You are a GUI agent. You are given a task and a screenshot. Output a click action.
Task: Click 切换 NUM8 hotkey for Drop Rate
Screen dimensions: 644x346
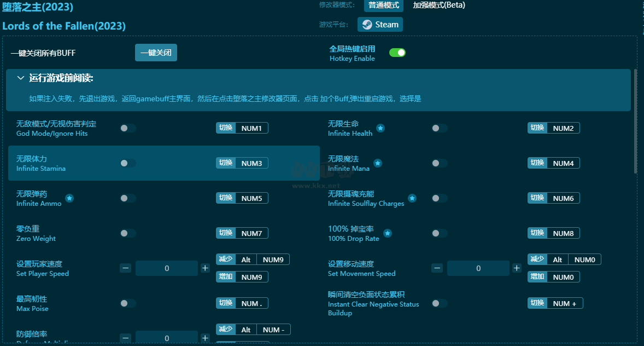553,233
